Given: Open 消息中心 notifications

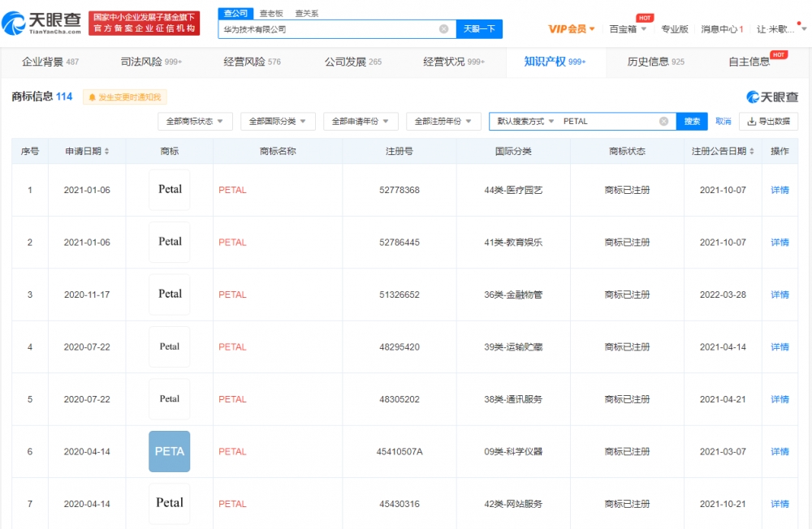Looking at the screenshot, I should point(722,29).
